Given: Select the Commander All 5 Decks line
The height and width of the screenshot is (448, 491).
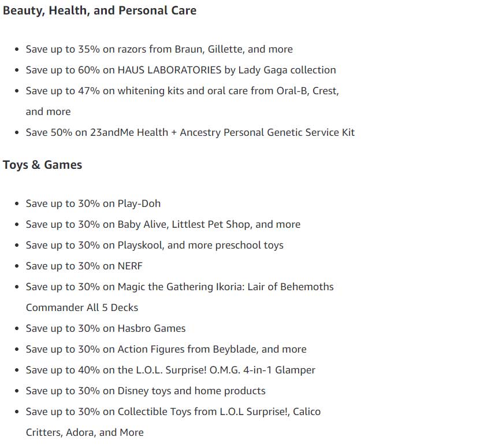Looking at the screenshot, I should (81, 308).
